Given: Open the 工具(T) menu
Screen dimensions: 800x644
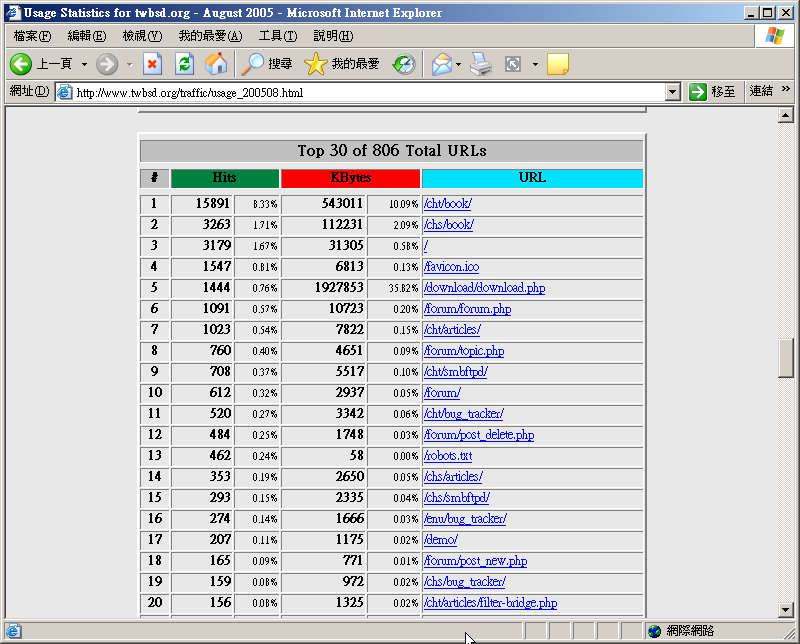Looking at the screenshot, I should tap(277, 36).
